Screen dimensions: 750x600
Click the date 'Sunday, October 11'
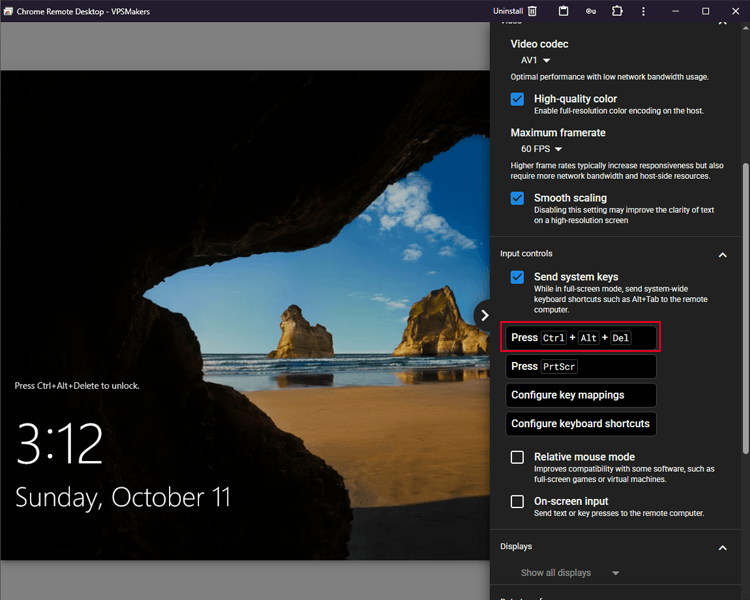click(123, 498)
